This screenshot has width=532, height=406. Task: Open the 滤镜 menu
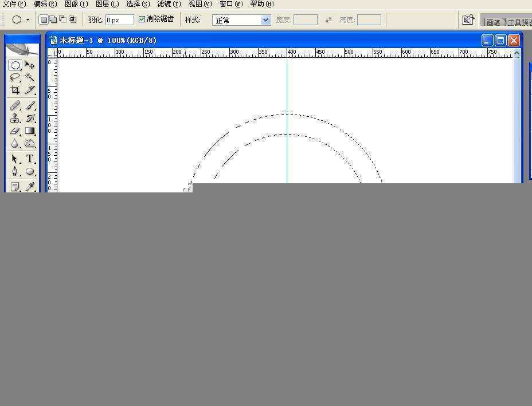[x=169, y=4]
